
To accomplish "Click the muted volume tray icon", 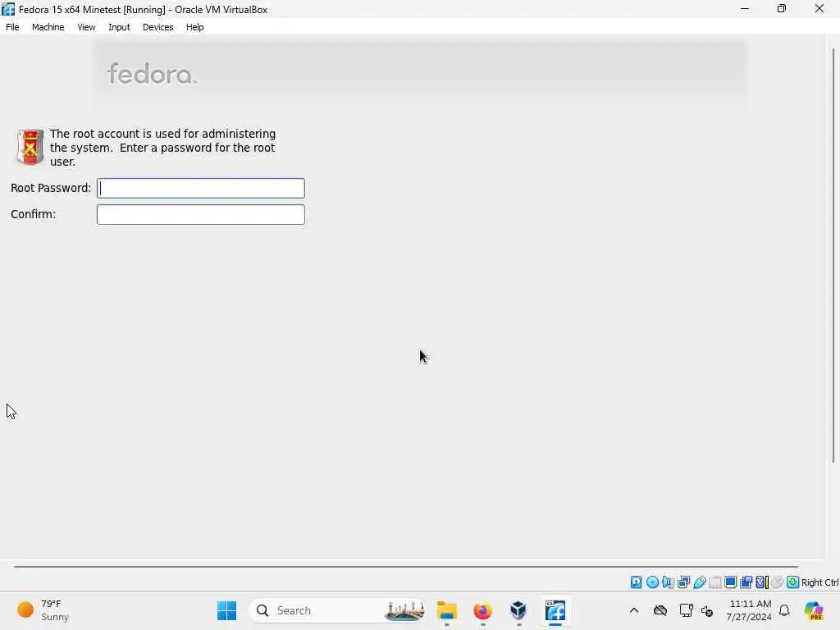I will [707, 610].
